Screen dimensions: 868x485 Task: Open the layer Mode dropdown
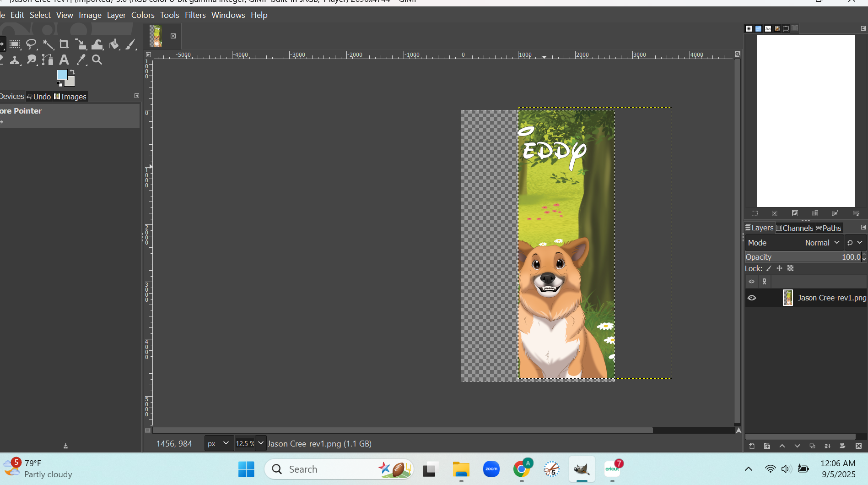822,243
